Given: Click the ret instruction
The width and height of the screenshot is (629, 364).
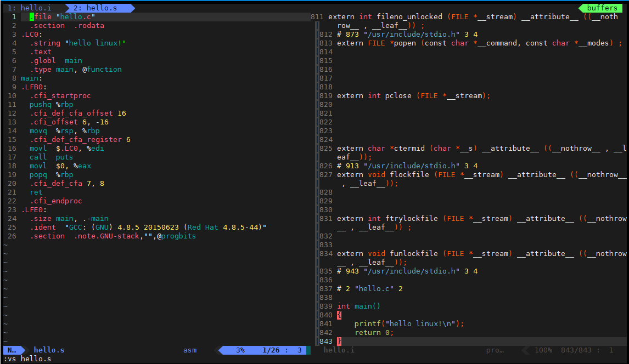Looking at the screenshot, I should [x=36, y=193].
